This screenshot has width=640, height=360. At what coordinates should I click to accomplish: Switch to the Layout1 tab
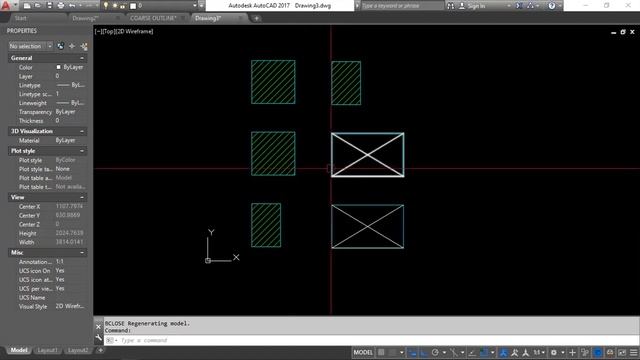point(47,350)
